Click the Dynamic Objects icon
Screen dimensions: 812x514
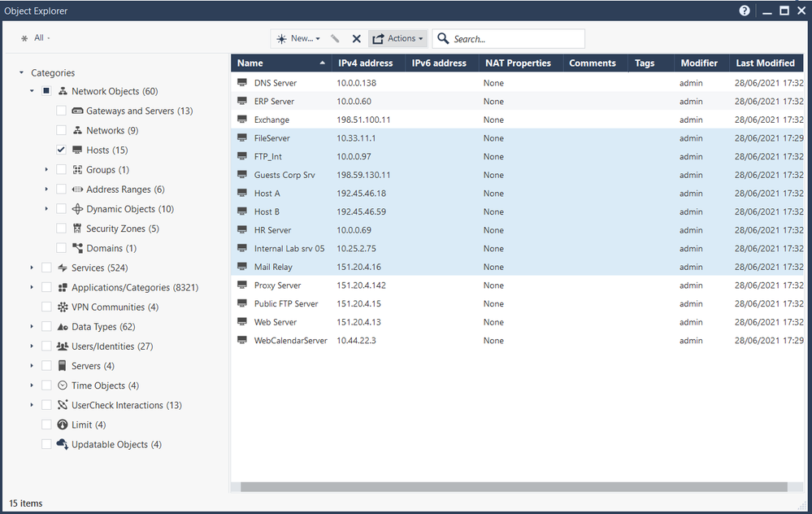tap(77, 209)
